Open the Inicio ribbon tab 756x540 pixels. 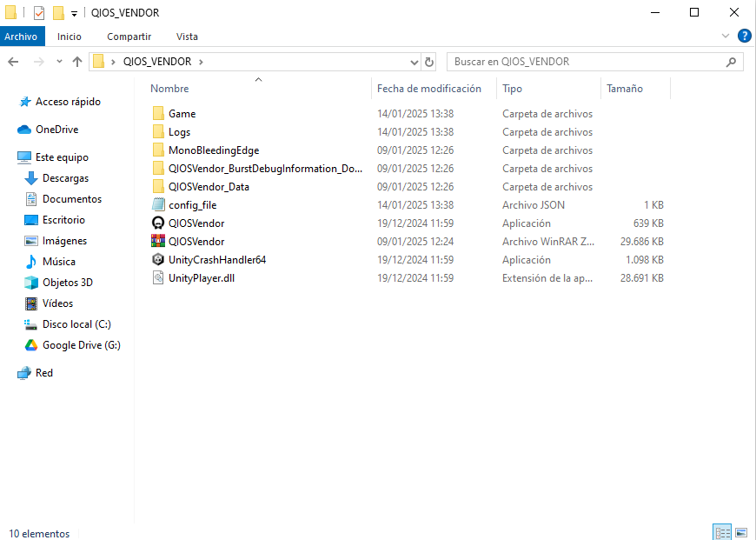(70, 37)
